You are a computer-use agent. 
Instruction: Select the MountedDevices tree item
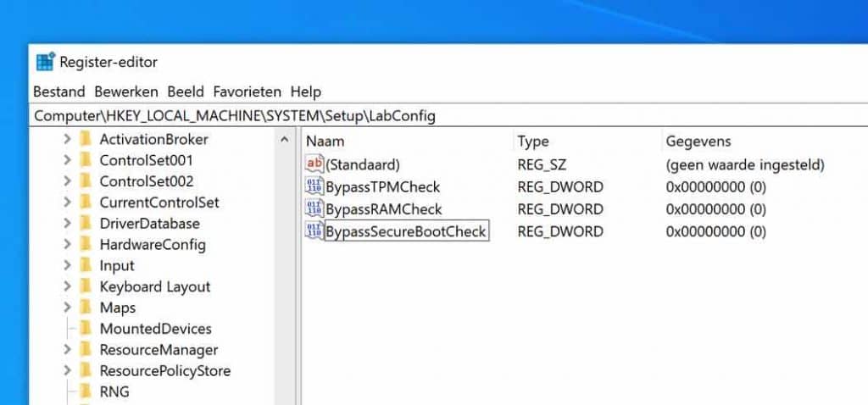point(156,329)
